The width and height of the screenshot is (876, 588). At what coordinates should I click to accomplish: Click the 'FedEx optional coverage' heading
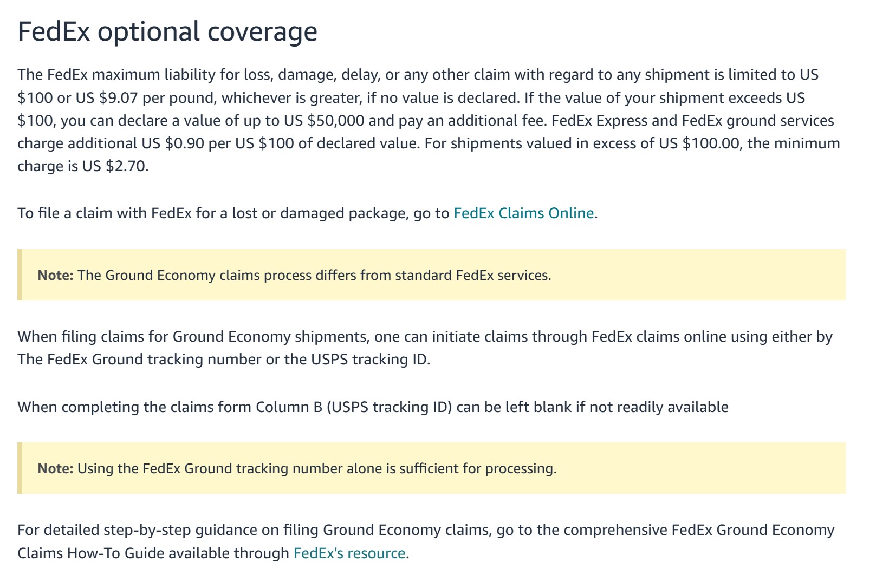pos(167,32)
